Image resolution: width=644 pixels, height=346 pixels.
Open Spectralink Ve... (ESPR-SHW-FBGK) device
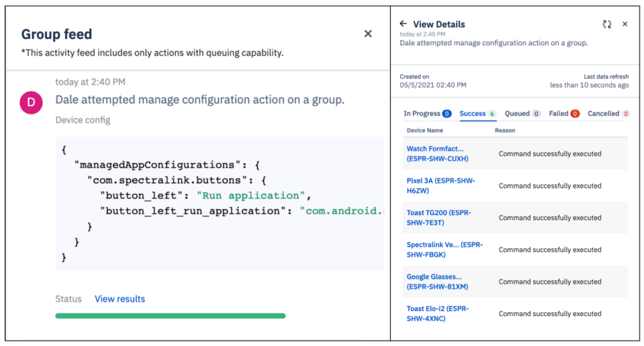[445, 250]
